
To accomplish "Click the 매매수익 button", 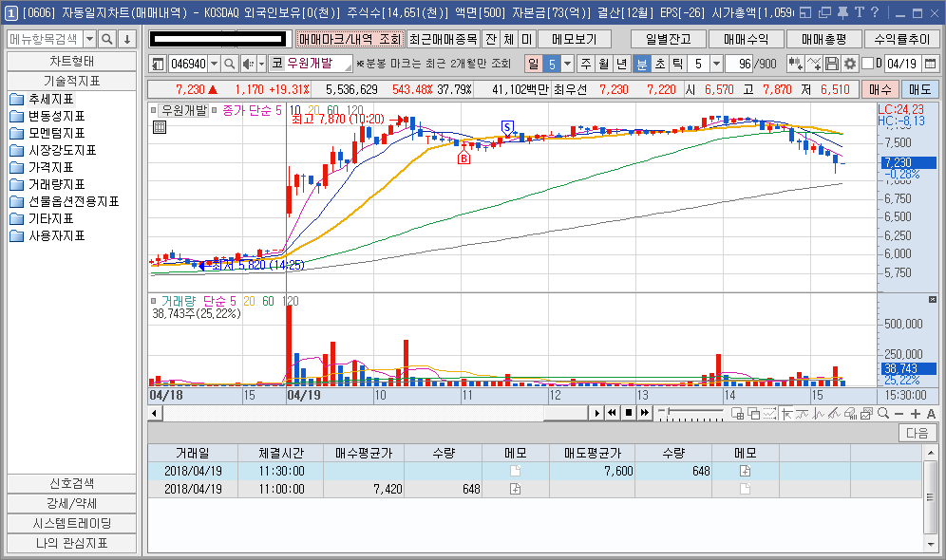I will click(x=747, y=39).
